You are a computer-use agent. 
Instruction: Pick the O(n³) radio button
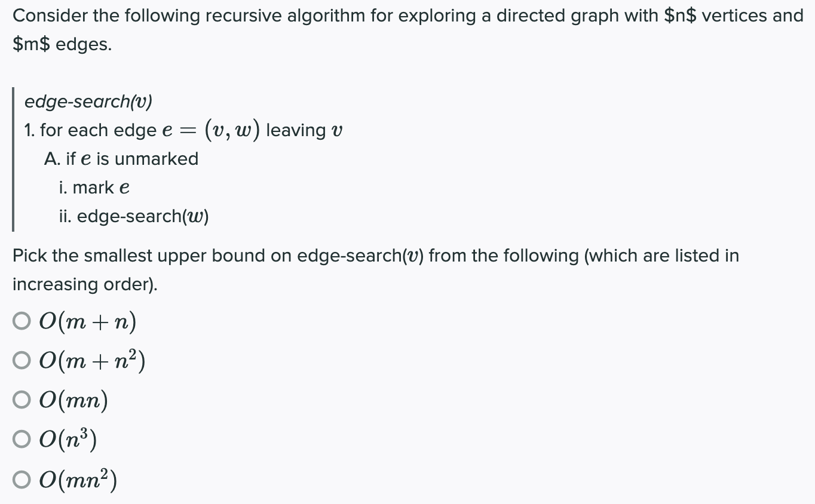click(x=22, y=440)
